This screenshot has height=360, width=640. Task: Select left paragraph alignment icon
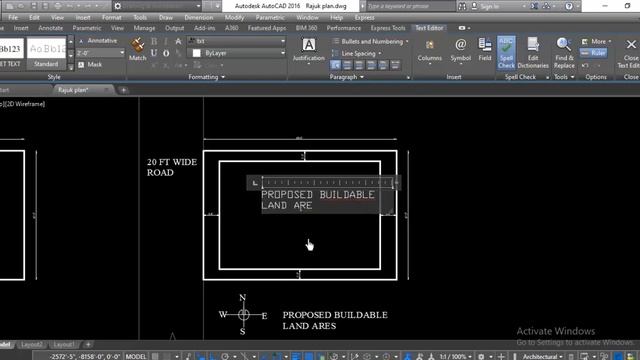335,65
